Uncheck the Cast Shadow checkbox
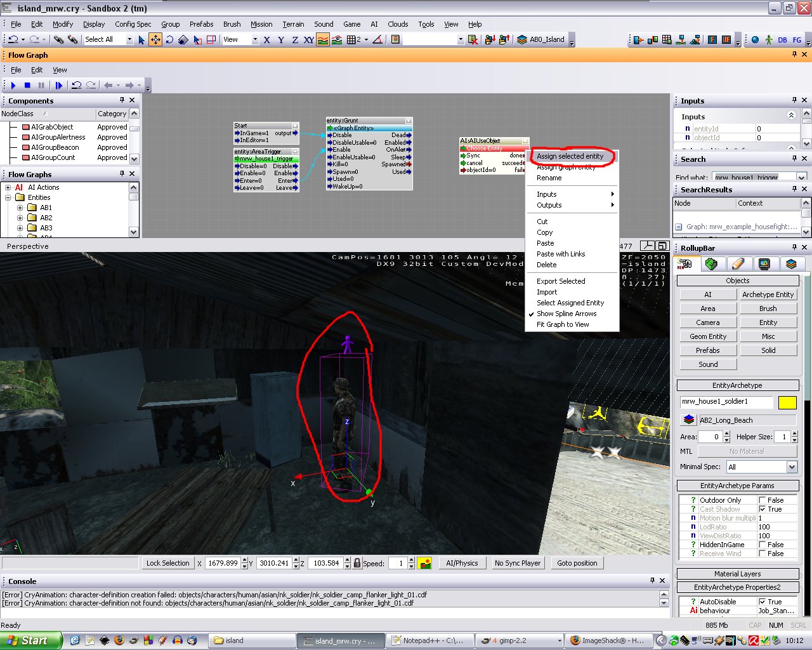Viewport: 812px width, 650px height. pos(762,509)
